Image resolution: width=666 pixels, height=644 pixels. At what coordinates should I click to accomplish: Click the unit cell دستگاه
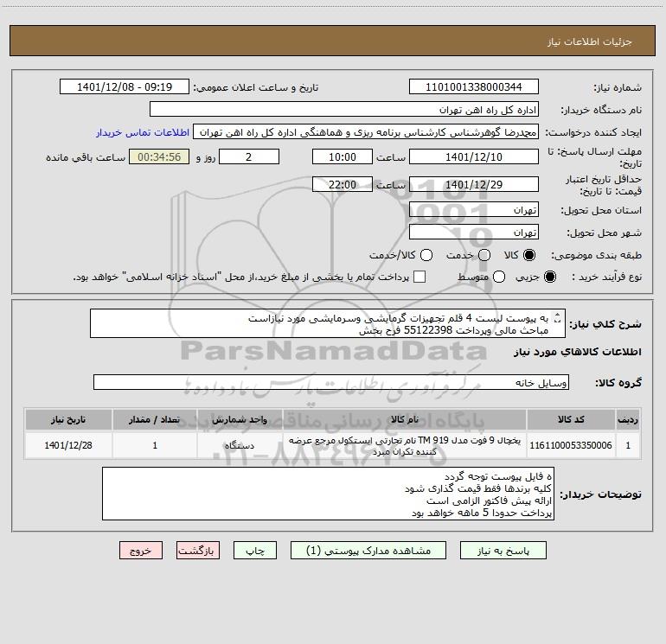(240, 445)
